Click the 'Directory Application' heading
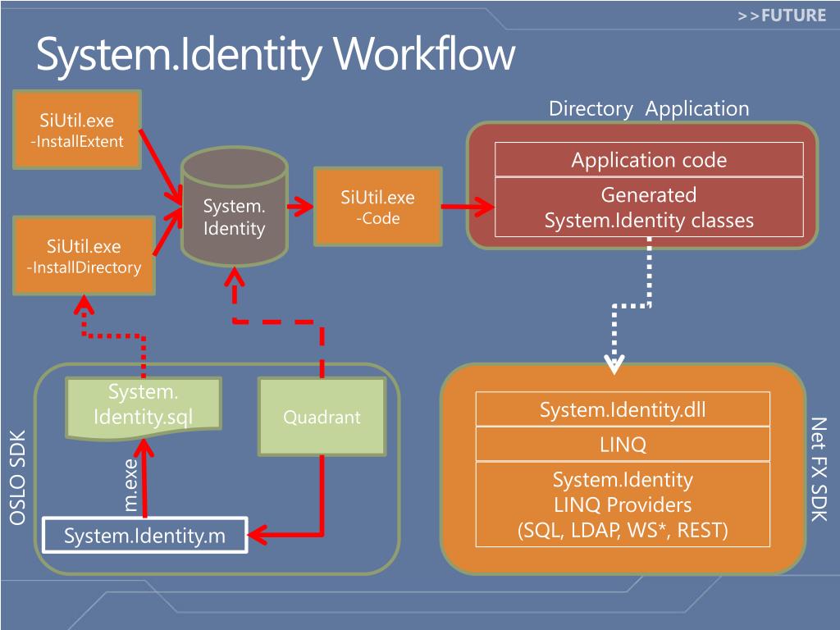Image resolution: width=840 pixels, height=630 pixels. (649, 109)
